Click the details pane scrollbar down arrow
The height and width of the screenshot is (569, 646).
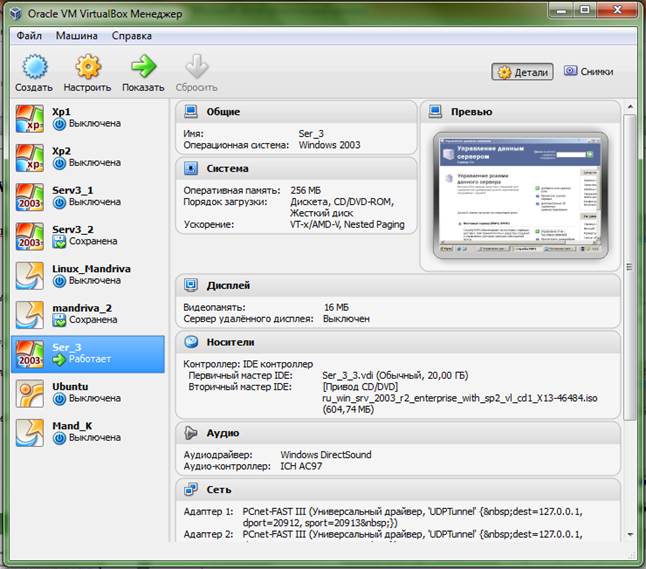tap(630, 534)
